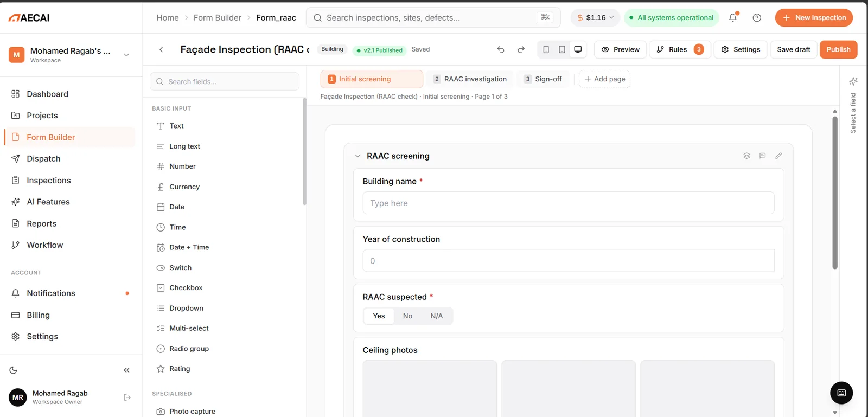Open the help question mark icon
The width and height of the screenshot is (868, 417).
coord(757,18)
